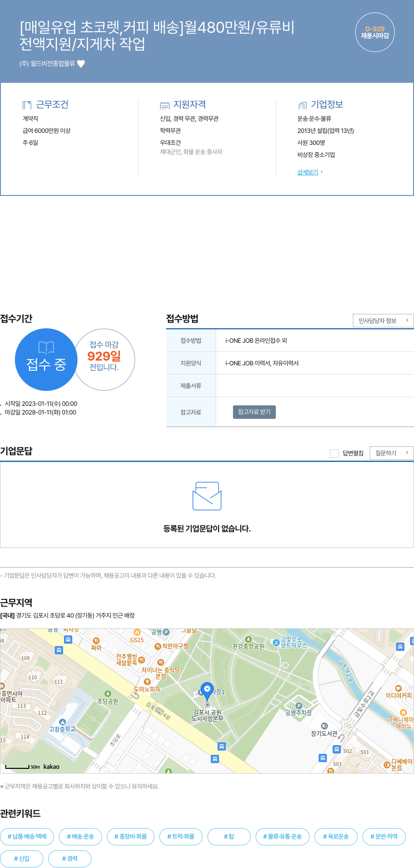414x868 pixels.
Task: Click the 초당공원 park icon on the map
Action: point(107,694)
